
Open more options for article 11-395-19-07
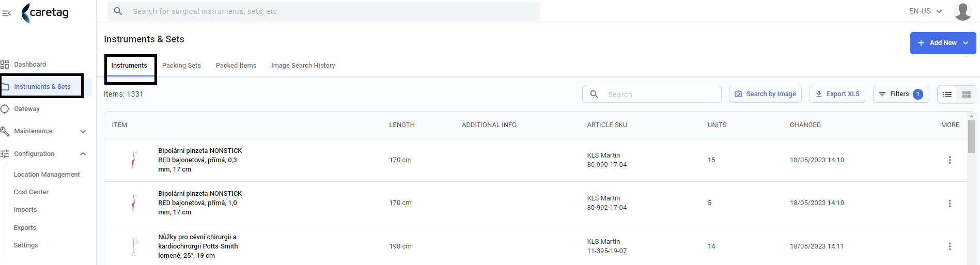950,246
